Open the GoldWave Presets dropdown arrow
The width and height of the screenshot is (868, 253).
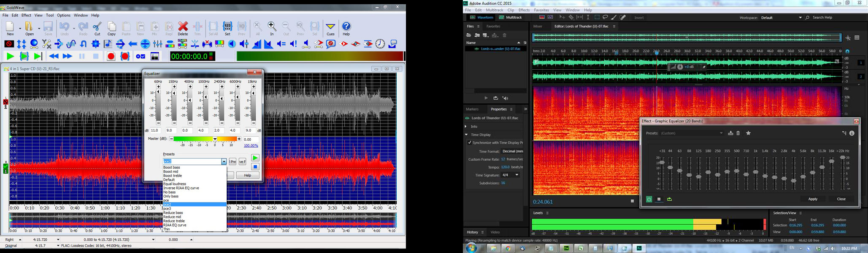click(224, 161)
